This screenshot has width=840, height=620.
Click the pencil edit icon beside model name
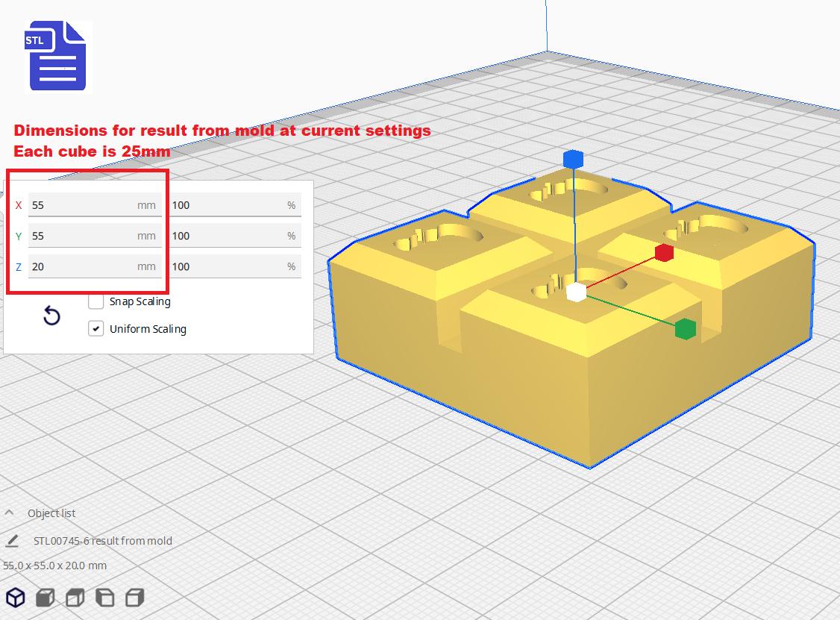[x=12, y=541]
